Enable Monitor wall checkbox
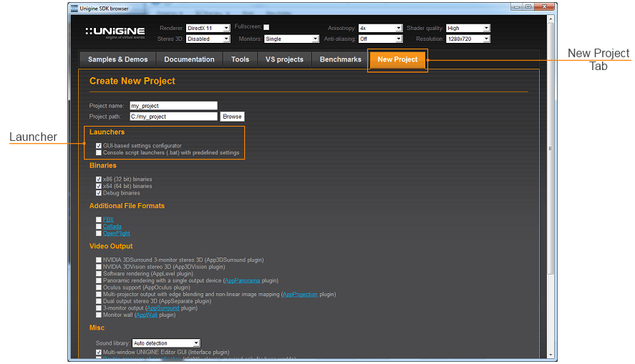 coord(98,315)
